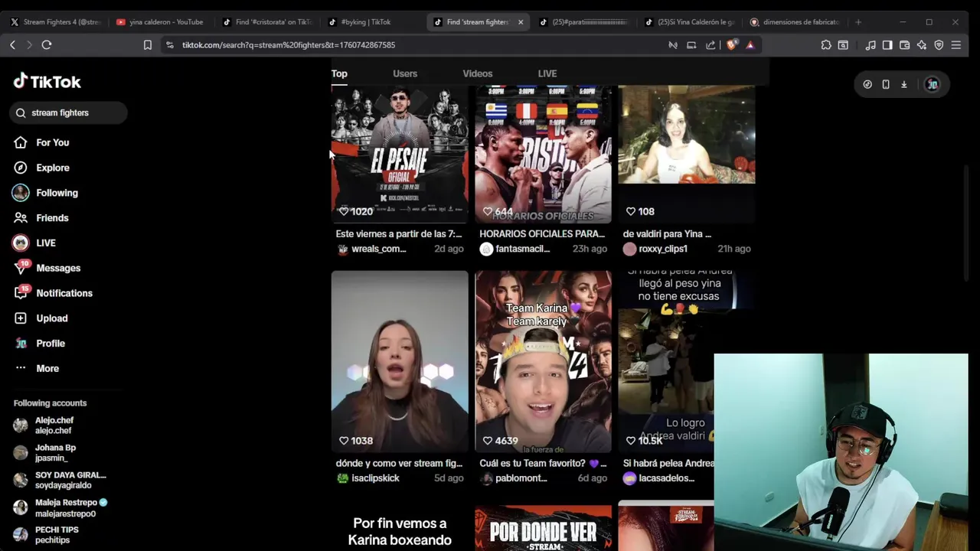
Task: Toggle the browser sidebar panel icon
Action: (x=887, y=45)
